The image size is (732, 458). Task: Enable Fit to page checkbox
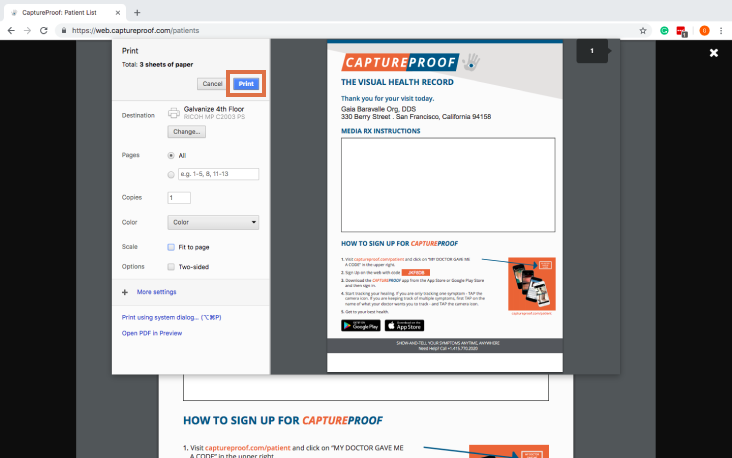tap(171, 247)
